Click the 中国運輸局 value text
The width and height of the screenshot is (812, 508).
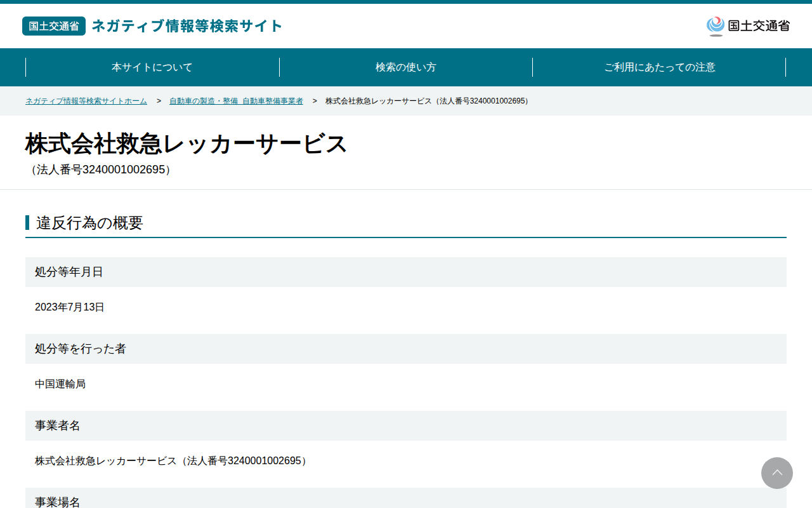(60, 384)
